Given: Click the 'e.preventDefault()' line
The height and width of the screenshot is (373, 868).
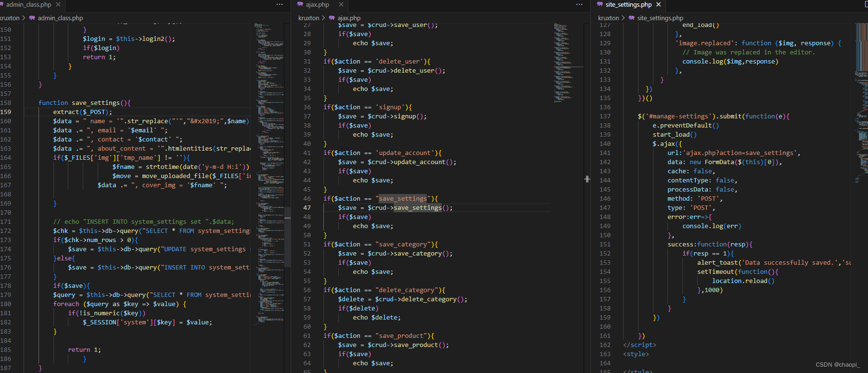Looking at the screenshot, I should coord(686,126).
